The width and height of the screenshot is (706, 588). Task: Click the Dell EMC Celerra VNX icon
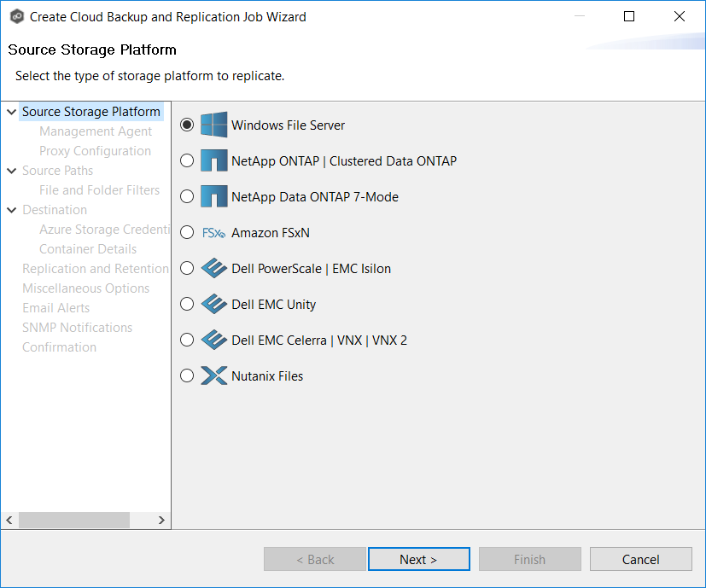(x=213, y=339)
